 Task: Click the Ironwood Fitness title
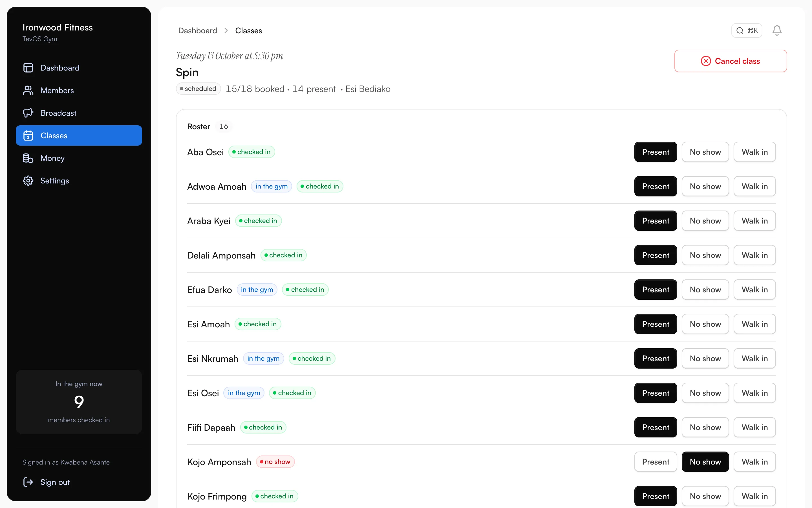[58, 28]
